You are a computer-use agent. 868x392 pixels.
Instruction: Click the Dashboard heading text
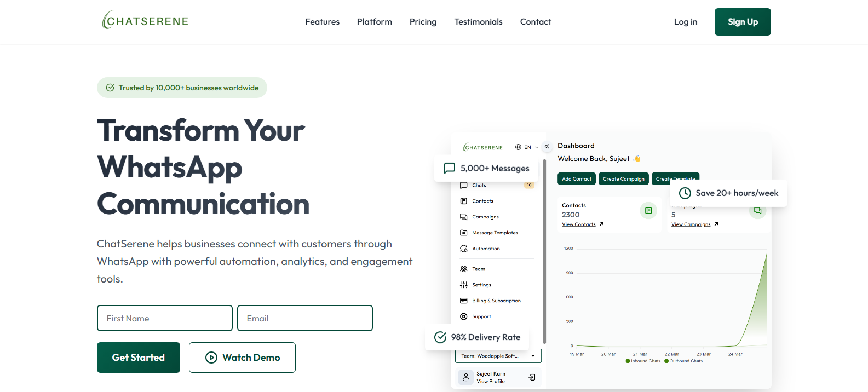pos(576,146)
